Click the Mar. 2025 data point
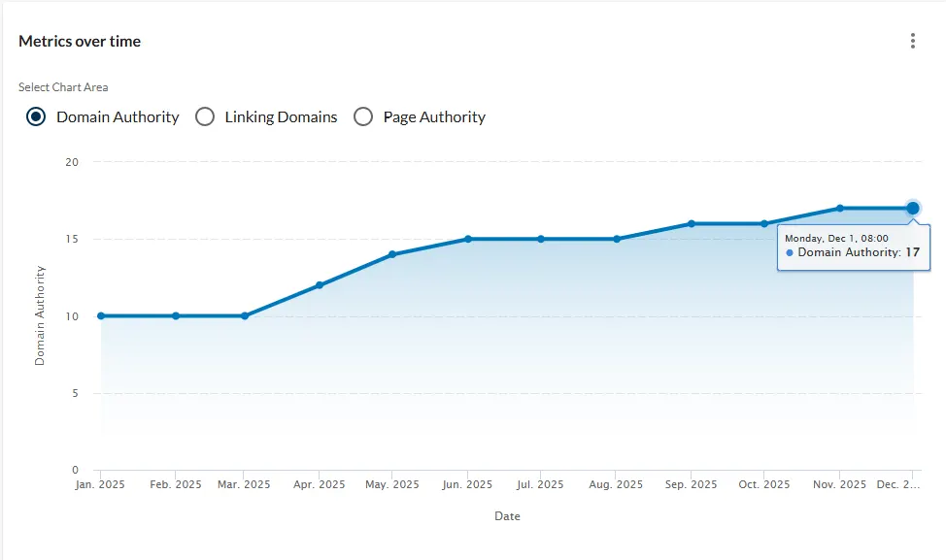946x560 pixels. [245, 315]
